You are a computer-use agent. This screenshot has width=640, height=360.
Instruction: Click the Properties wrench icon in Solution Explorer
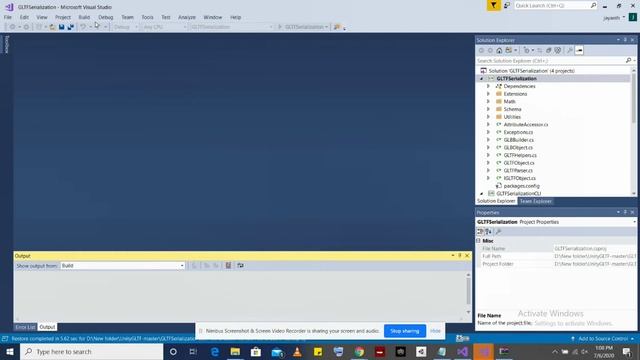[x=570, y=51]
